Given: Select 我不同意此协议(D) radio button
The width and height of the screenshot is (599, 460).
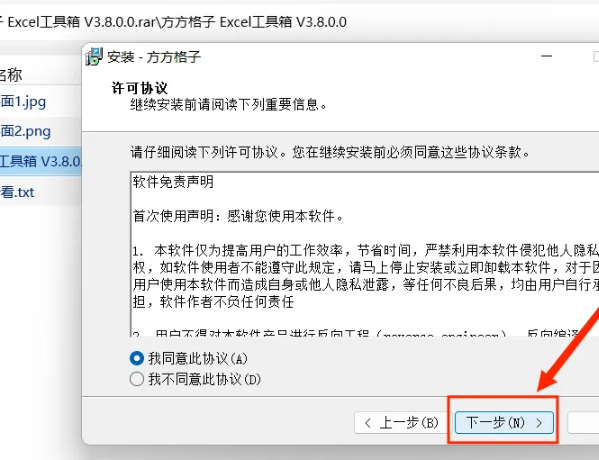Looking at the screenshot, I should coord(137,379).
